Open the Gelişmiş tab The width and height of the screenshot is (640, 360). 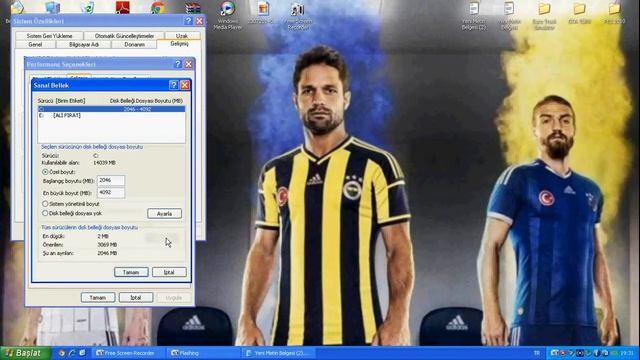click(179, 44)
